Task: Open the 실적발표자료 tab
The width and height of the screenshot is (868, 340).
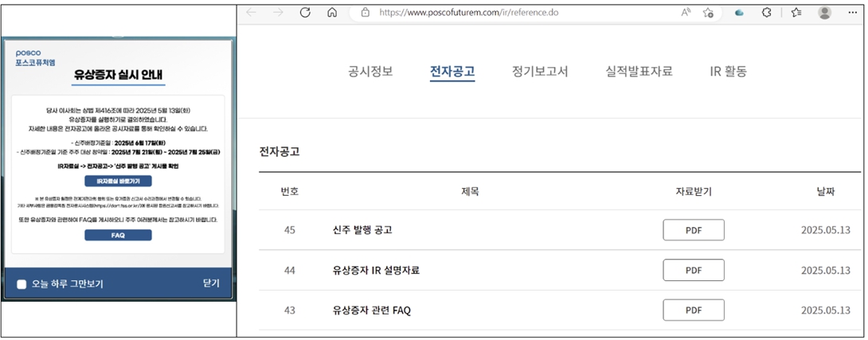Action: [639, 72]
